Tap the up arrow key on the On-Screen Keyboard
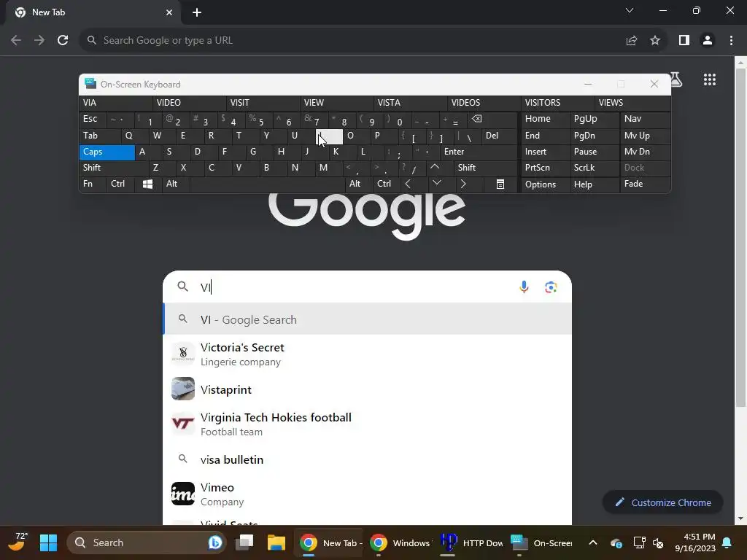Image resolution: width=747 pixels, height=560 pixels. [x=435, y=167]
